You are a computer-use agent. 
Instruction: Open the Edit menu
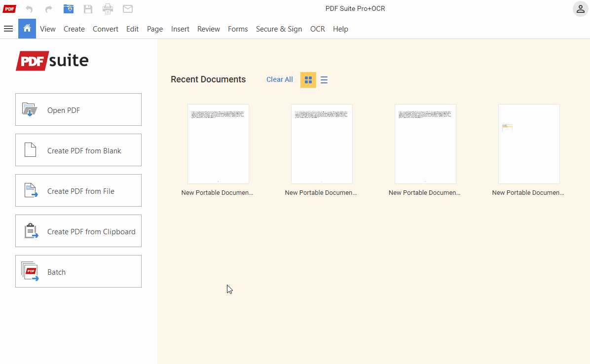(132, 29)
